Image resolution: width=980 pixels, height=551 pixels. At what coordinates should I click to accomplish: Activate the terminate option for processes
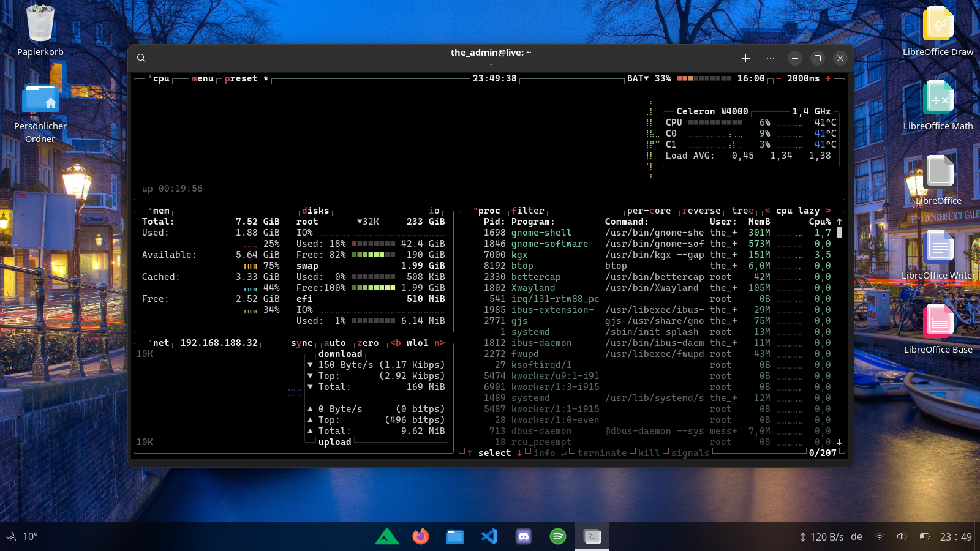[x=602, y=453]
